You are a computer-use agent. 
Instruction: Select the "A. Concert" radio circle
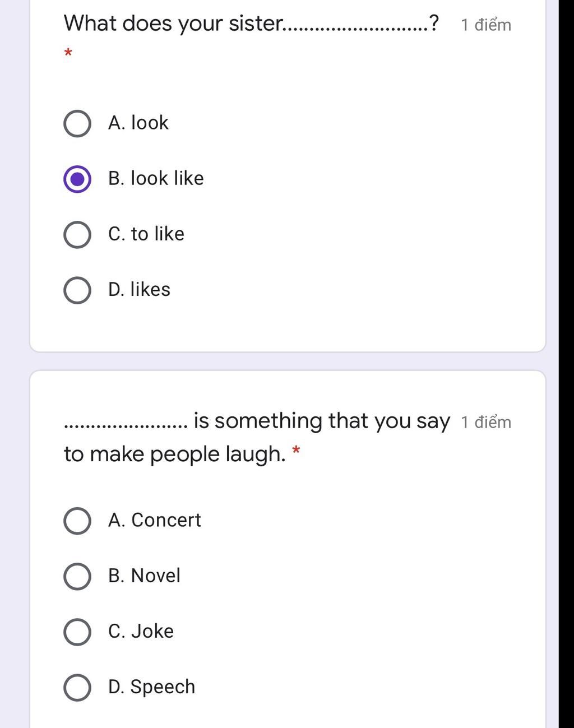coord(77,521)
